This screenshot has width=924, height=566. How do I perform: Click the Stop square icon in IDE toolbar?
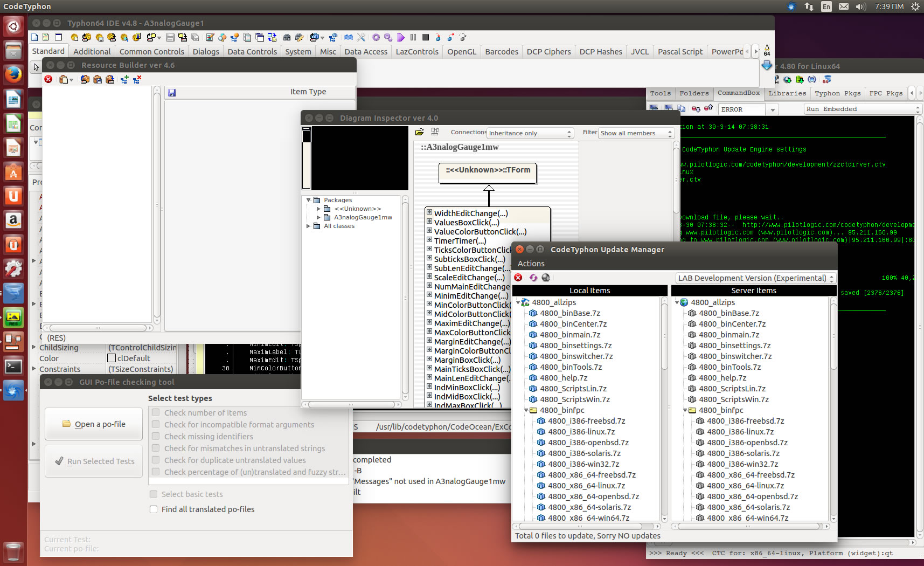coord(426,37)
